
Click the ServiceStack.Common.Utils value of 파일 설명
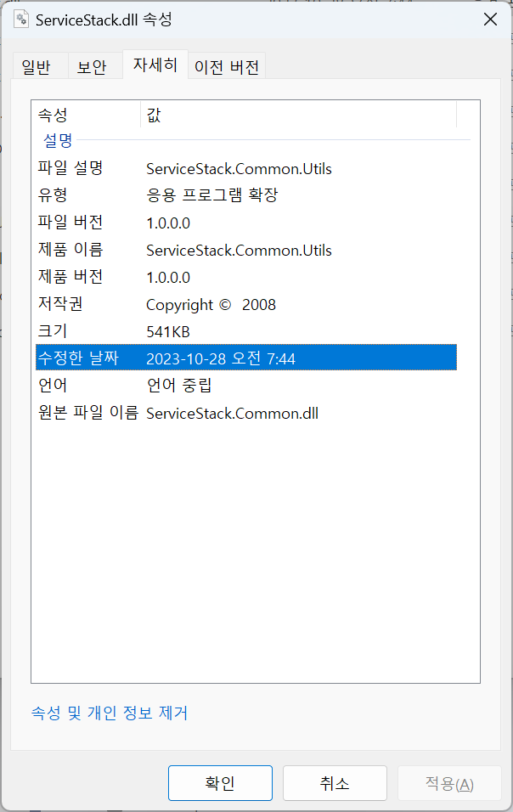pos(239,169)
